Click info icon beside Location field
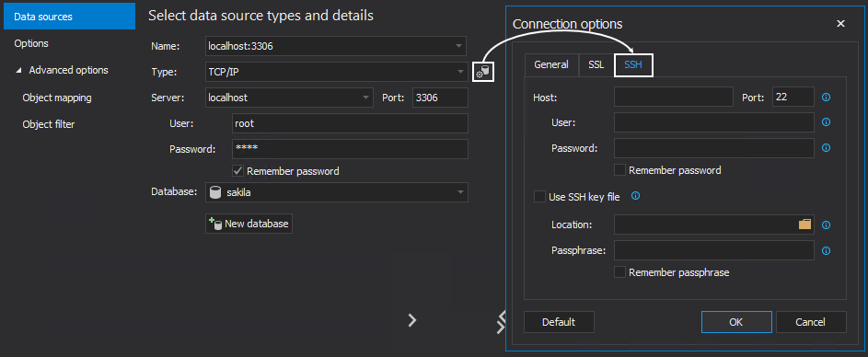Viewport: 868px width, 357px height. (x=826, y=225)
